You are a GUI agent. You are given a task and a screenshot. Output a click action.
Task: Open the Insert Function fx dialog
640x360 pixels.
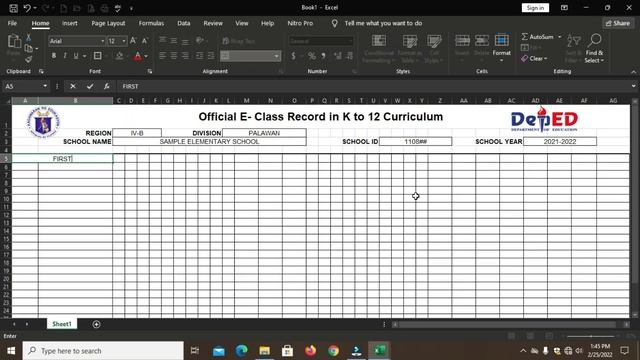point(107,87)
